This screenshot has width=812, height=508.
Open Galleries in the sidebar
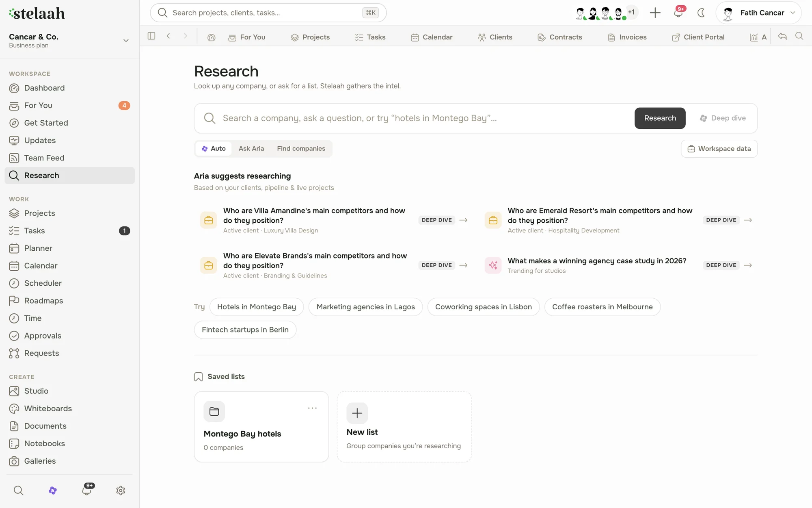click(69, 461)
